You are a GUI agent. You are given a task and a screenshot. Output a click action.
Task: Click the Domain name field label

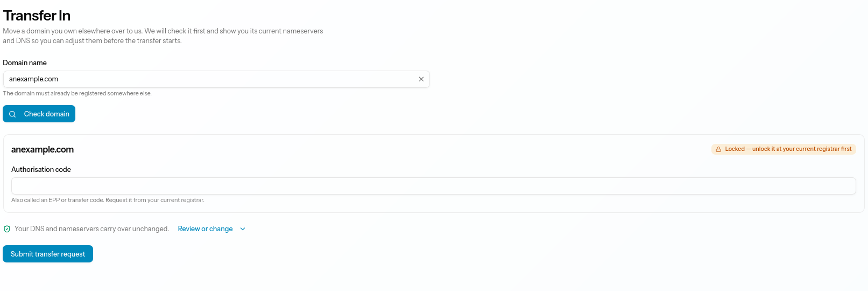pos(25,63)
